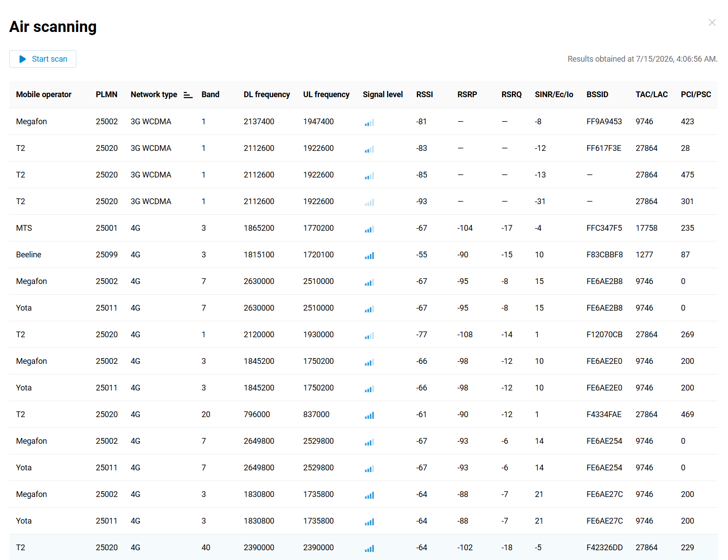Click the RSSI column header

coord(424,95)
